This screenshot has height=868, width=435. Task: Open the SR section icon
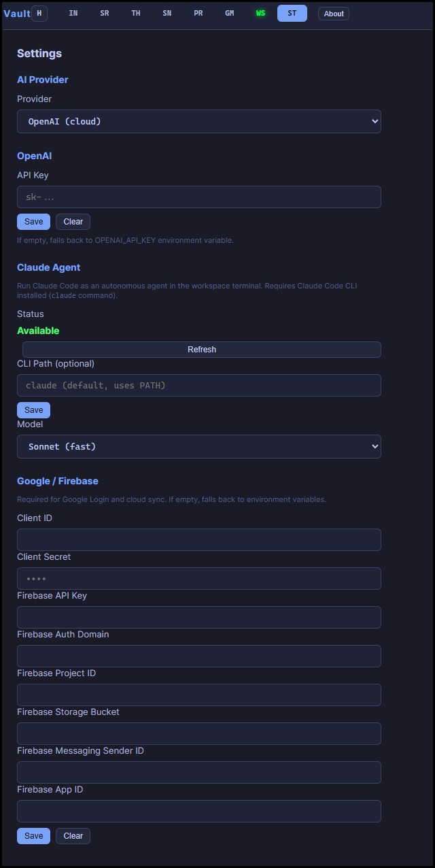(x=105, y=13)
